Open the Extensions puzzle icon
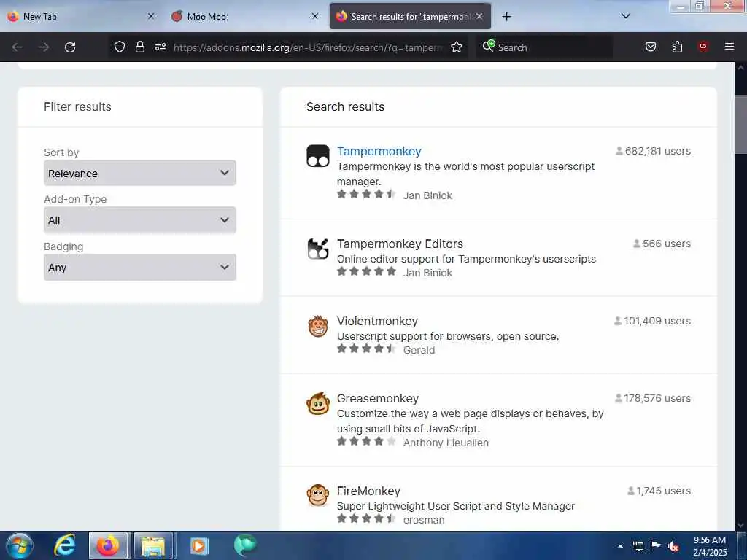 point(677,47)
